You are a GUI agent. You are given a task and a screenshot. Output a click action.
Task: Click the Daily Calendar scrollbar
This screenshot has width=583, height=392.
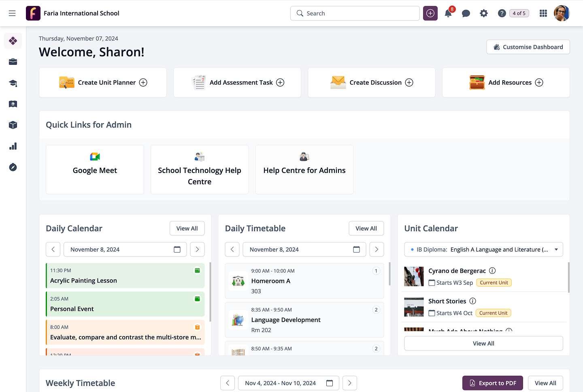point(210,292)
